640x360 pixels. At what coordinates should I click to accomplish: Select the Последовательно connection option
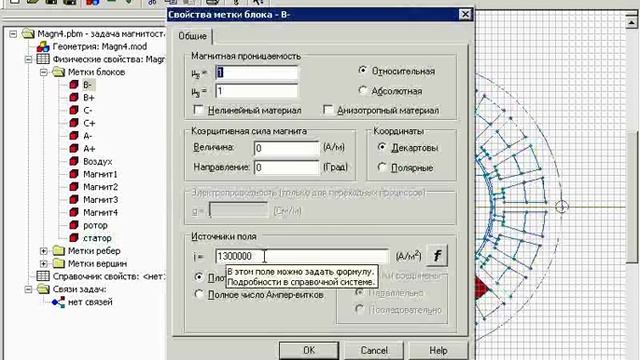359,309
